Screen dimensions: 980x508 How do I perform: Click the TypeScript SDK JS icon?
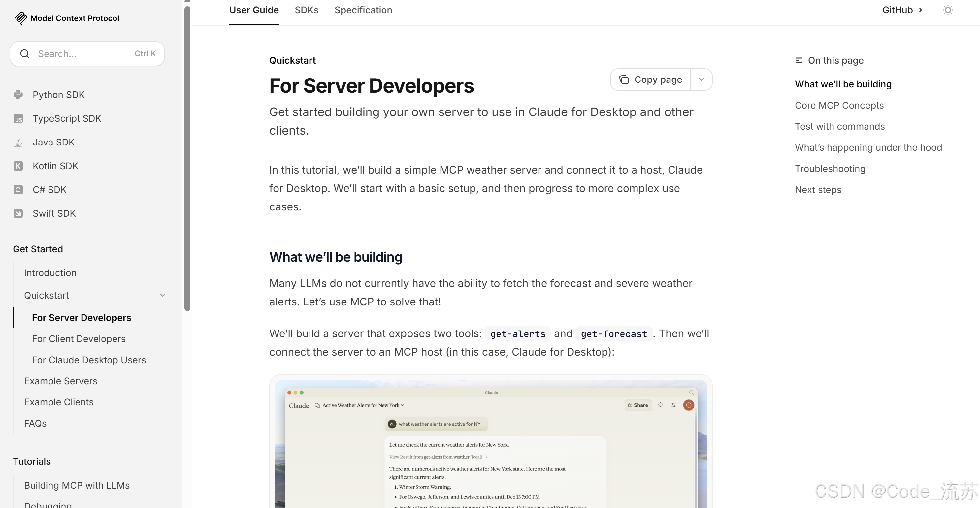click(18, 119)
